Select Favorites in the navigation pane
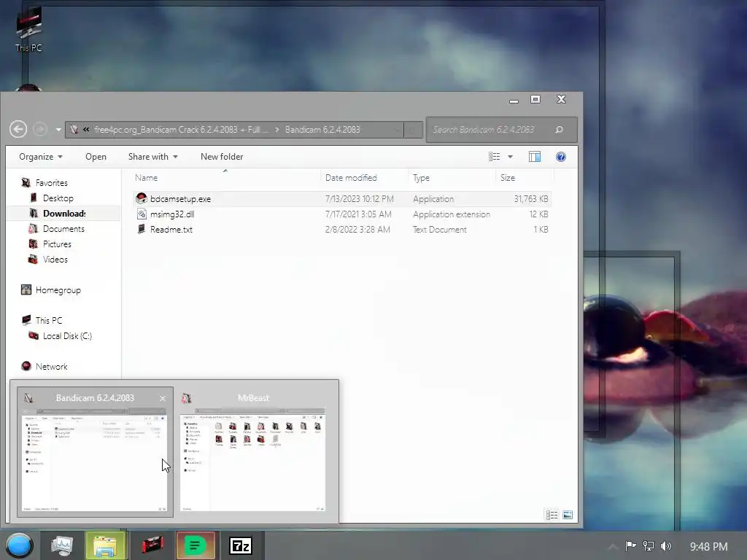This screenshot has height=560, width=747. point(52,183)
